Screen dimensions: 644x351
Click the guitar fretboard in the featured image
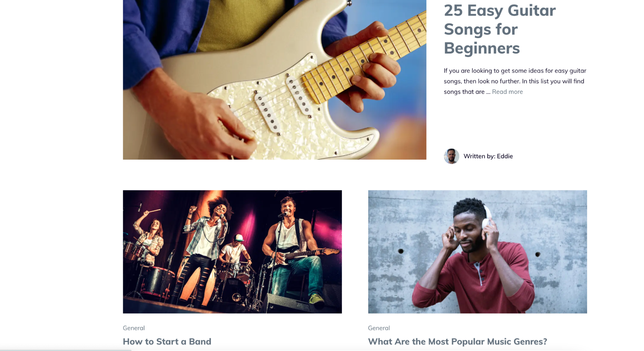[364, 58]
